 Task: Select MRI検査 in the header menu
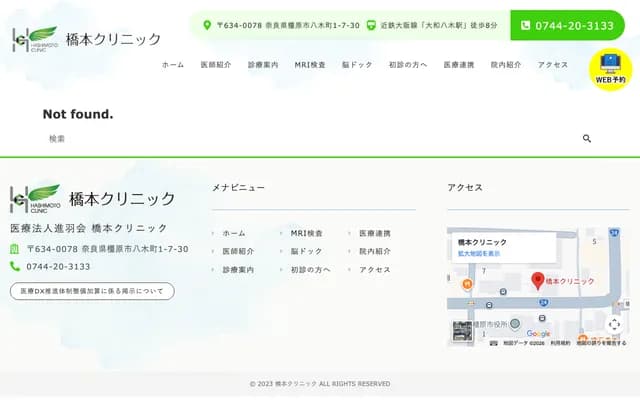(310, 64)
